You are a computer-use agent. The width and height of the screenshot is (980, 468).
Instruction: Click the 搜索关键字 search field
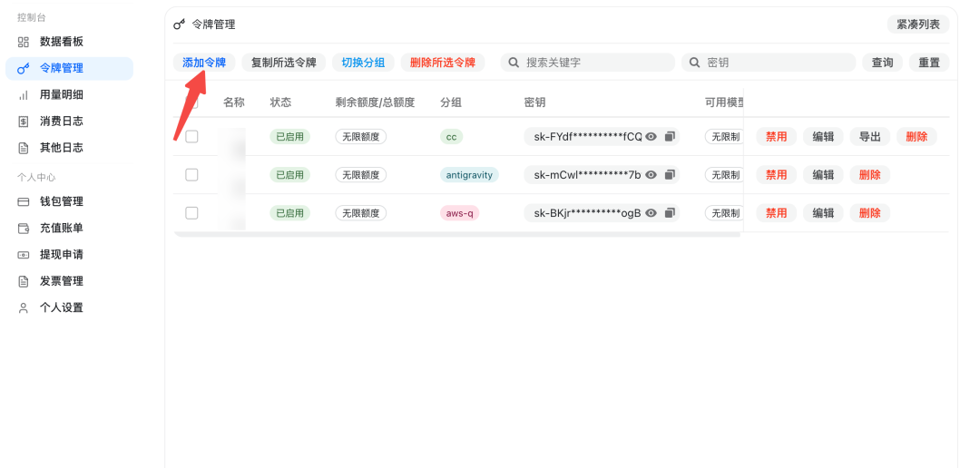click(594, 63)
